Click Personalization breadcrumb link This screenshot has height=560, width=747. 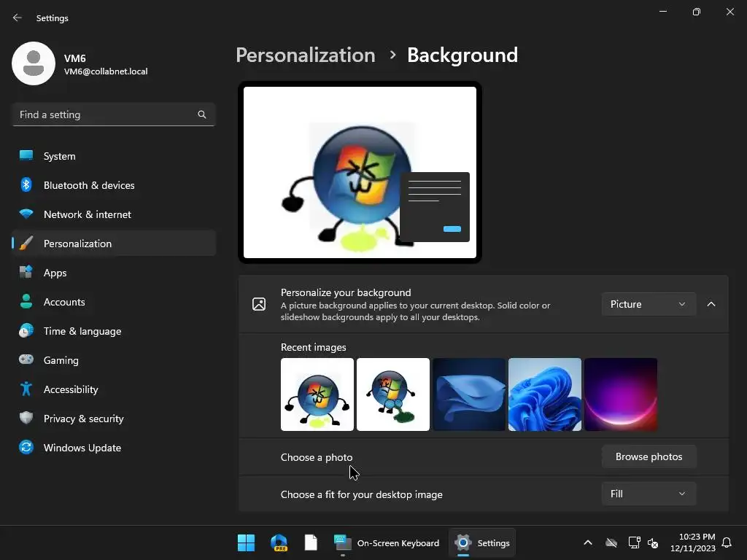click(x=306, y=55)
